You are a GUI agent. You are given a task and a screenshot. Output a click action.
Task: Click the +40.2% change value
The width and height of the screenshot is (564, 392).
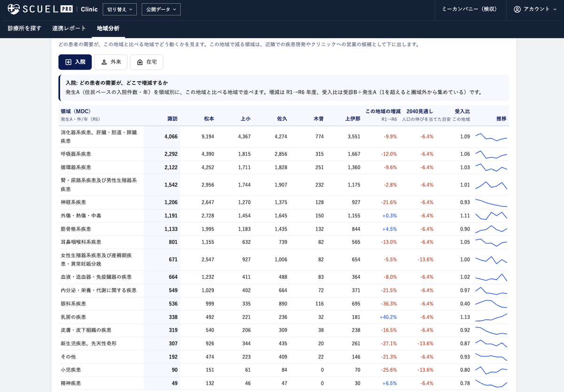point(388,317)
